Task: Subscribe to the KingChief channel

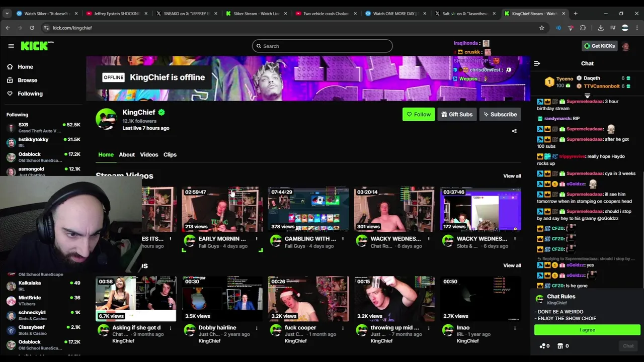Action: tap(500, 115)
